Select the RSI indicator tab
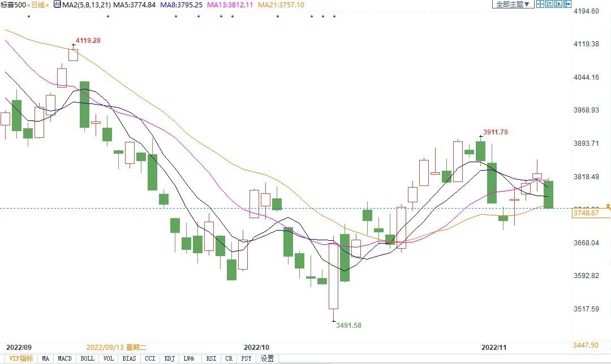This screenshot has height=364, width=611. tap(211, 358)
